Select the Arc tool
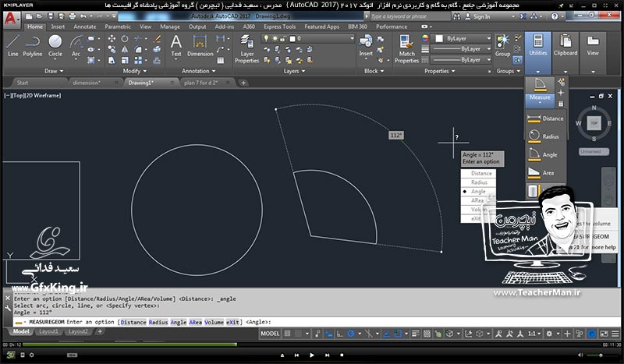The height and width of the screenshot is (364, 624). [x=76, y=45]
